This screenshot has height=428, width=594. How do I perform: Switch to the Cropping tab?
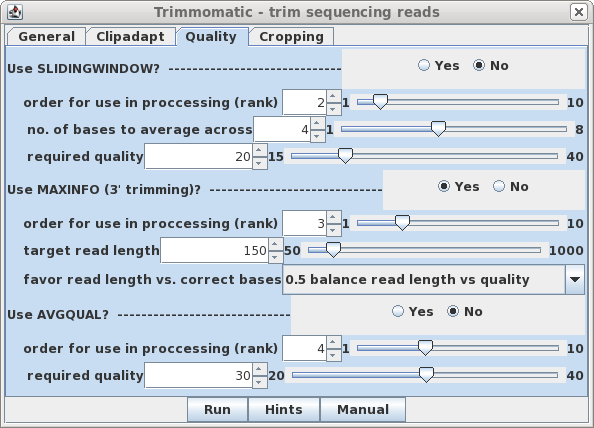pyautogui.click(x=291, y=37)
